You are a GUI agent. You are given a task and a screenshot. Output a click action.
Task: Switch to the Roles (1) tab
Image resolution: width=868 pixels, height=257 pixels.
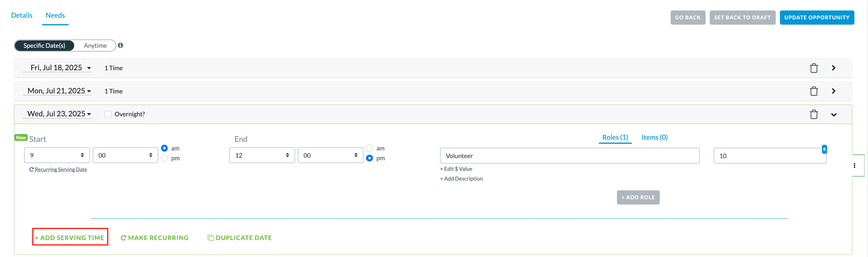coord(615,137)
